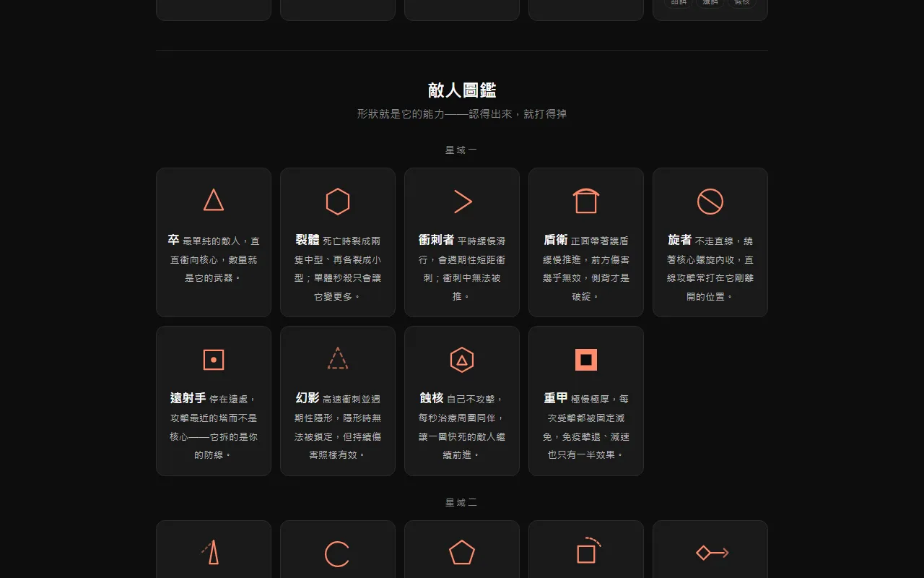Click the thick square icon for 重甲
This screenshot has height=578, width=924.
(x=586, y=360)
